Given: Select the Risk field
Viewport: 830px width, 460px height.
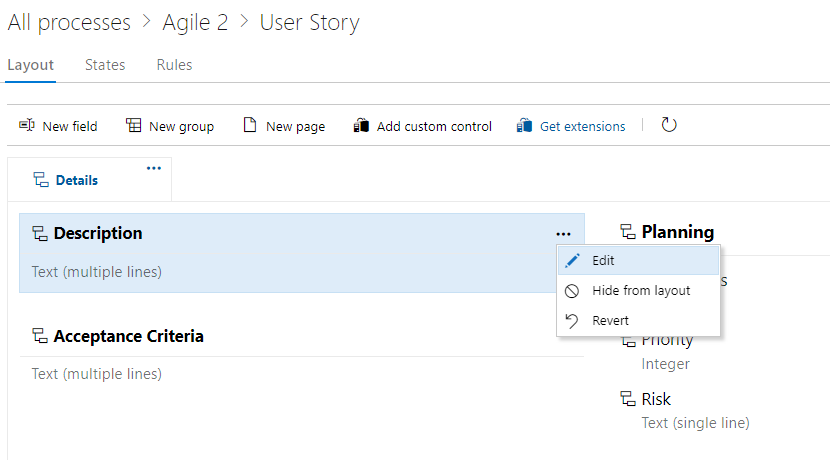Looking at the screenshot, I should click(656, 400).
